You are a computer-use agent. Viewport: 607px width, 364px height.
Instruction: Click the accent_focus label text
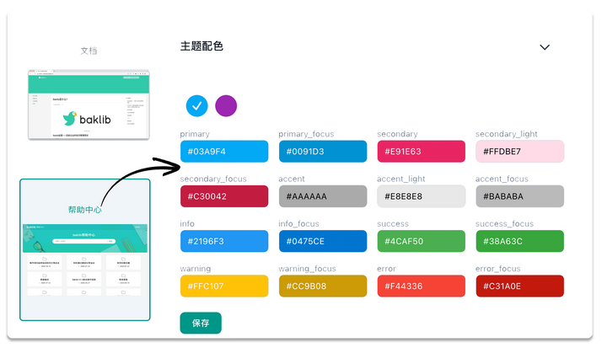tap(502, 179)
